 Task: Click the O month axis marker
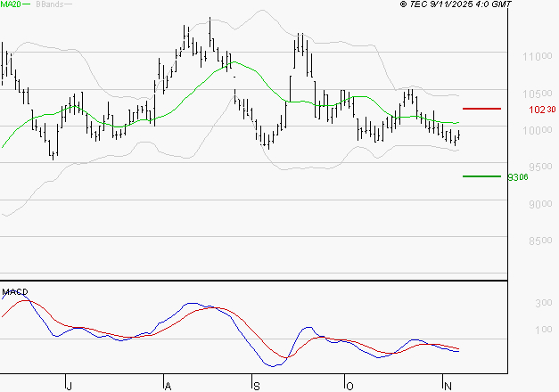point(349,386)
